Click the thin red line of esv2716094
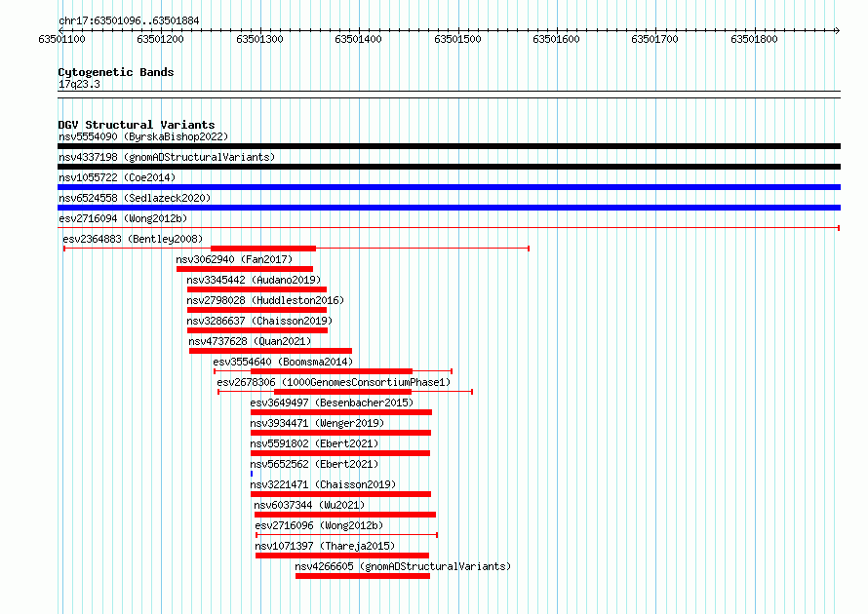 [449, 228]
